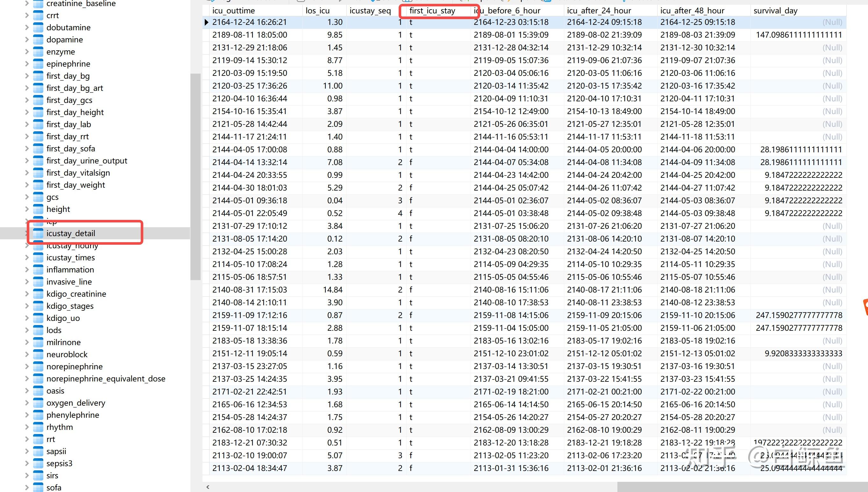Image resolution: width=868 pixels, height=492 pixels.
Task: Click the icustay_detail table icon
Action: coord(38,234)
